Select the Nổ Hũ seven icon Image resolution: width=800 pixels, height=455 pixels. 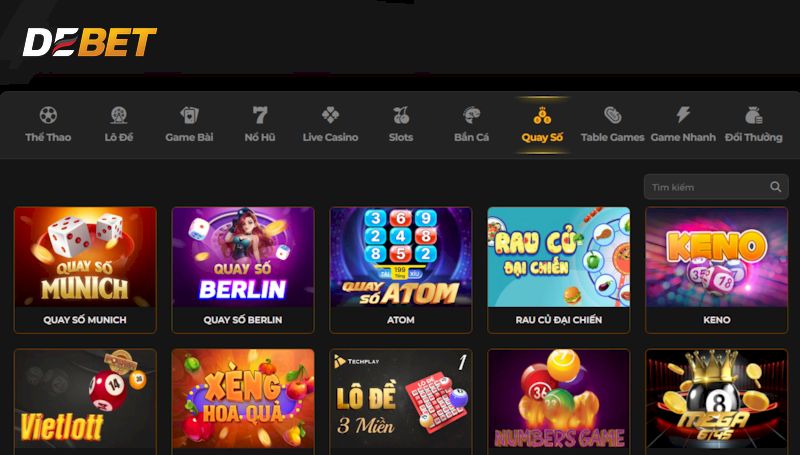pyautogui.click(x=260, y=115)
